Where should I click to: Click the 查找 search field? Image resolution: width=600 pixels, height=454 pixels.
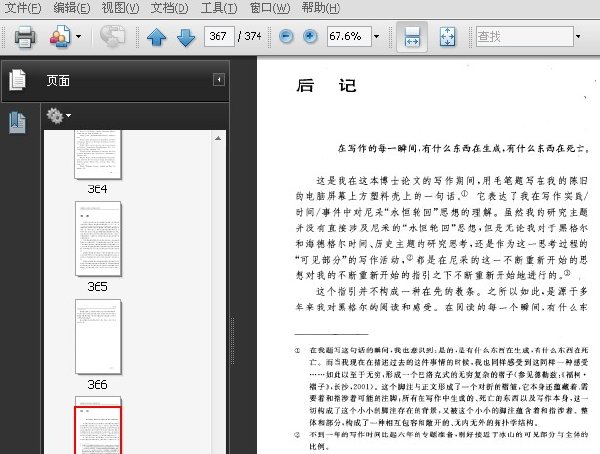coord(525,36)
